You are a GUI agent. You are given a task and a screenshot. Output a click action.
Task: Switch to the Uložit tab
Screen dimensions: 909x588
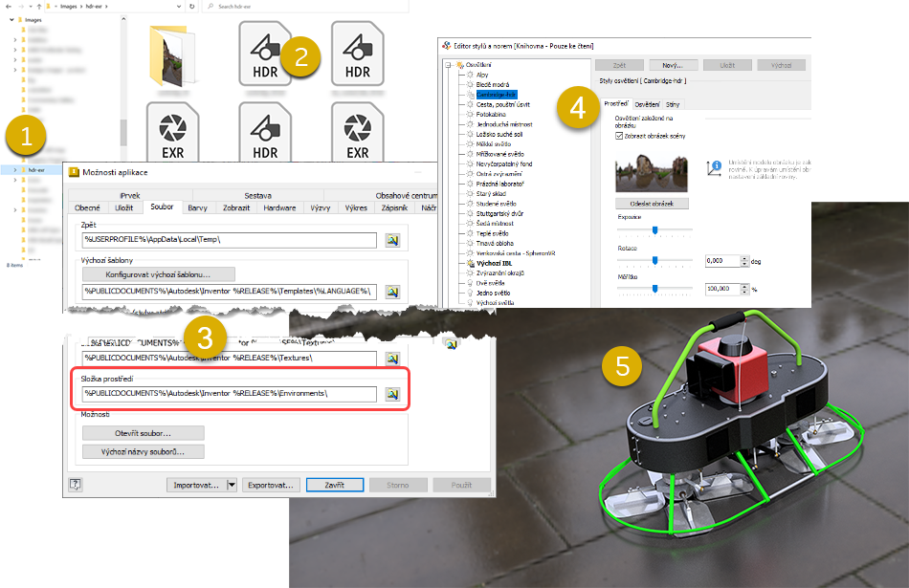[x=124, y=207]
